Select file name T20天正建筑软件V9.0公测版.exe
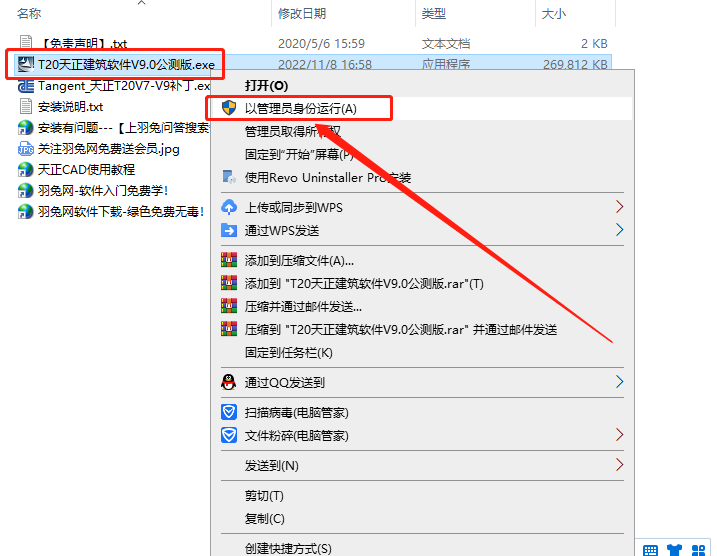Image resolution: width=717 pixels, height=556 pixels. coord(126,64)
